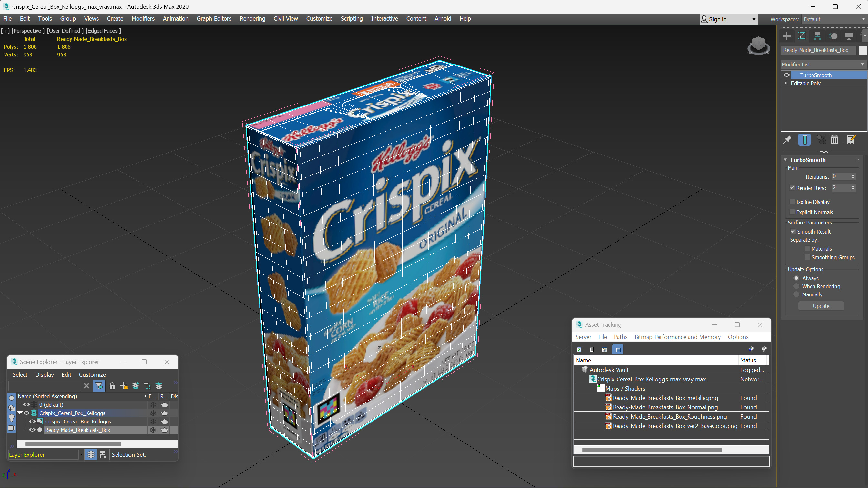Toggle the Render Iters checkbox
The width and height of the screenshot is (868, 488).
click(x=792, y=188)
